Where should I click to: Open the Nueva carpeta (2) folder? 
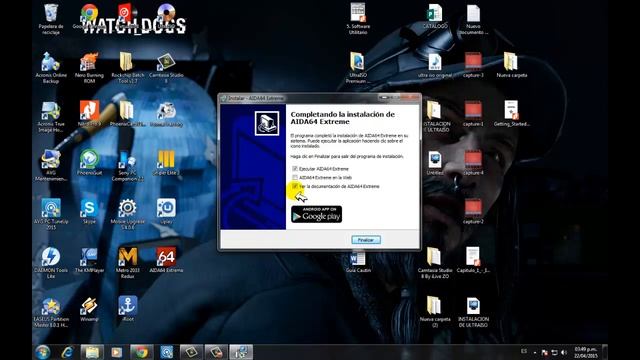pyautogui.click(x=435, y=312)
